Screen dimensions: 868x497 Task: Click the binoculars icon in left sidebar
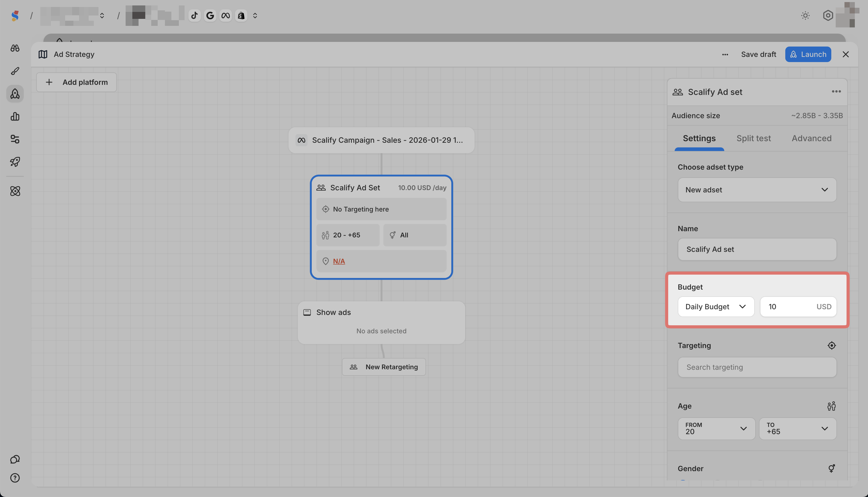tap(15, 48)
